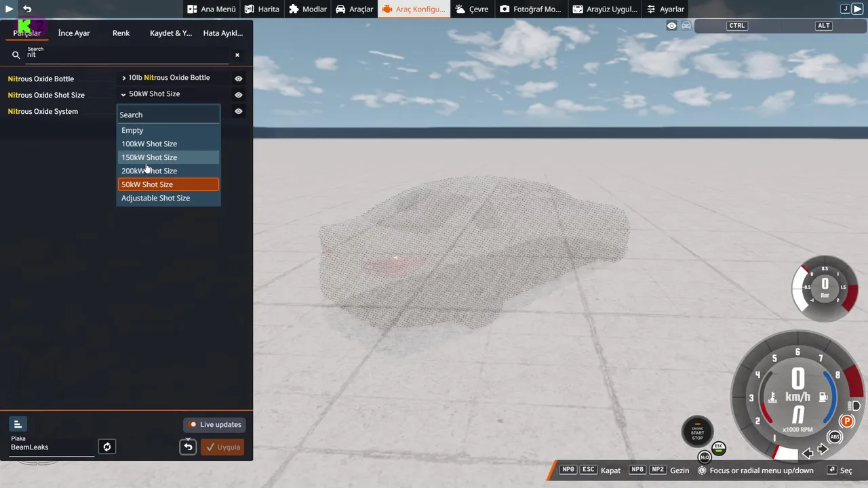Screen dimensions: 868x488
Task: Click the ESC indicator icon
Action: 719,448
